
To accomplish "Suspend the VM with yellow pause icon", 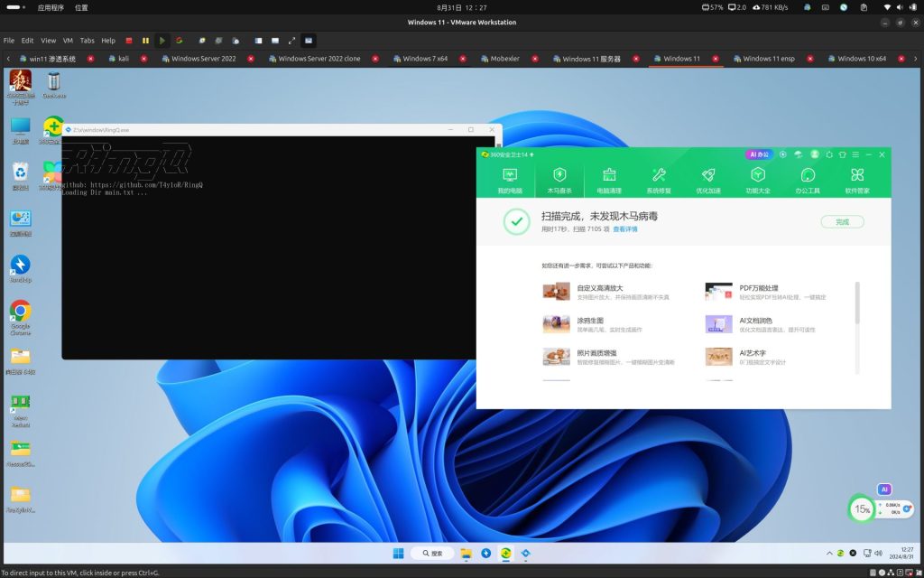I will tap(145, 41).
